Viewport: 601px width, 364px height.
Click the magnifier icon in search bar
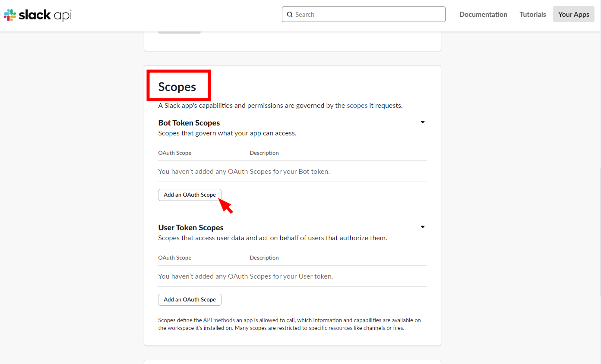coord(290,15)
